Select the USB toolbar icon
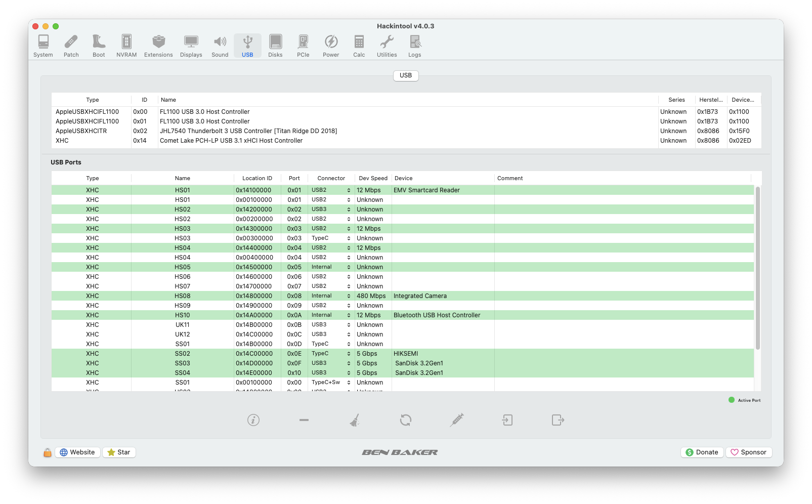The image size is (812, 504). [247, 46]
